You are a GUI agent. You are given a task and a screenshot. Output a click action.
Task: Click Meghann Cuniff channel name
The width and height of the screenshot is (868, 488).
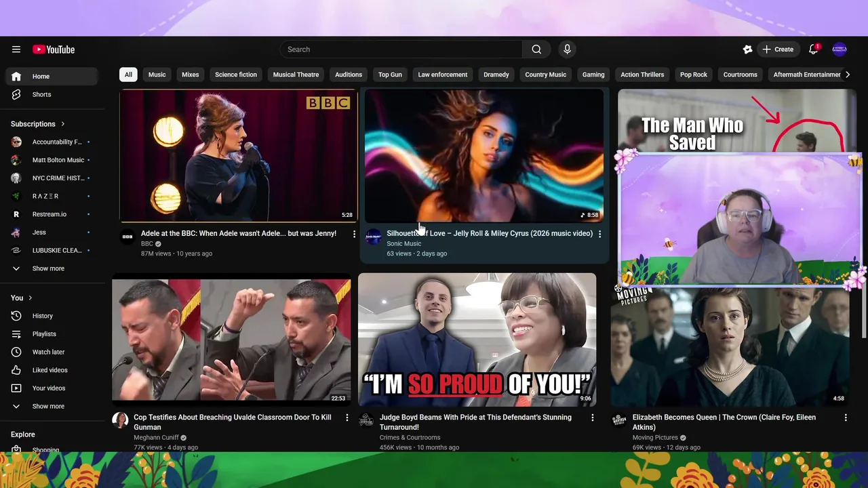tap(157, 438)
